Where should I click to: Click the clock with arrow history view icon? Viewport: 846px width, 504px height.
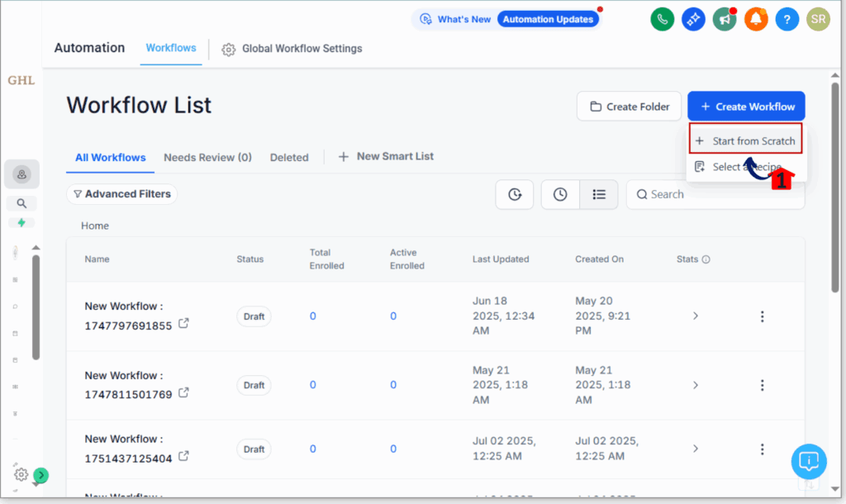(515, 194)
